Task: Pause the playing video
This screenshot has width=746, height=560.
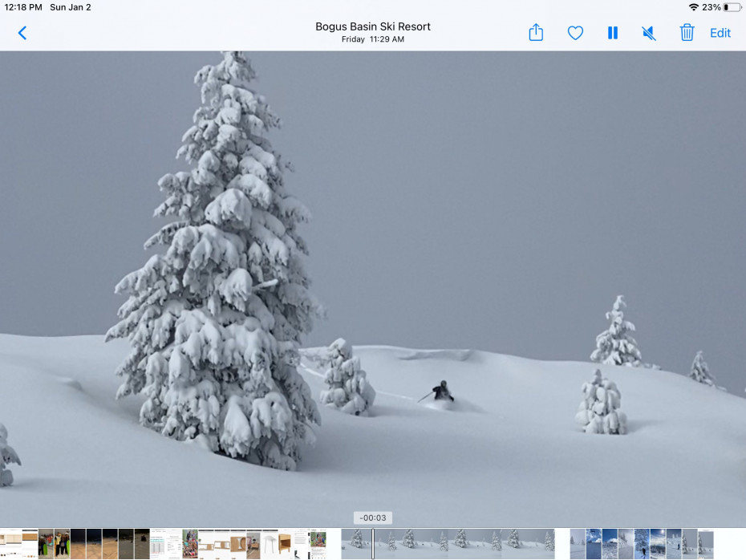Action: 613,33
